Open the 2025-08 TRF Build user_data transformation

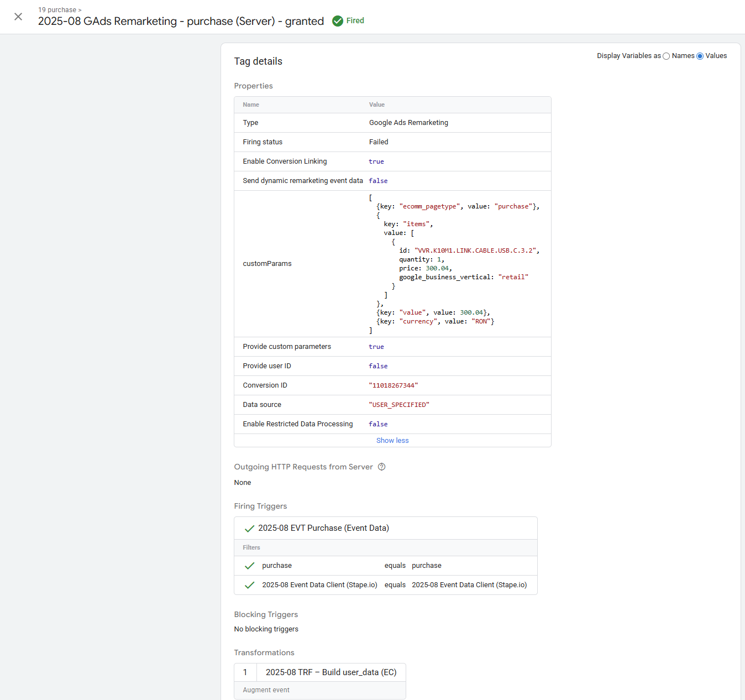330,672
